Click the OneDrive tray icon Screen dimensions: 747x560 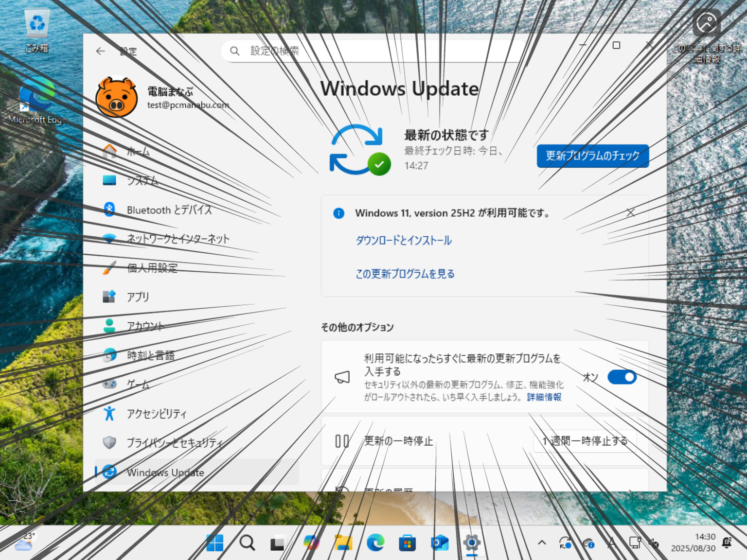coord(588,543)
